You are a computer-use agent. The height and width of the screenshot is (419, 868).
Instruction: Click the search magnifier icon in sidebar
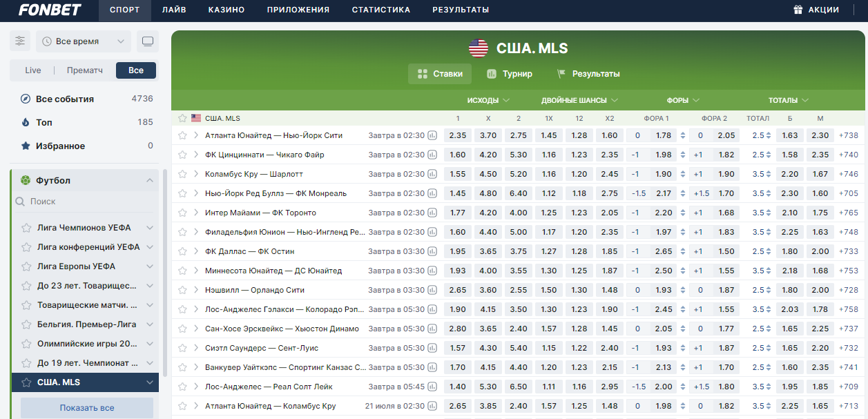[20, 202]
